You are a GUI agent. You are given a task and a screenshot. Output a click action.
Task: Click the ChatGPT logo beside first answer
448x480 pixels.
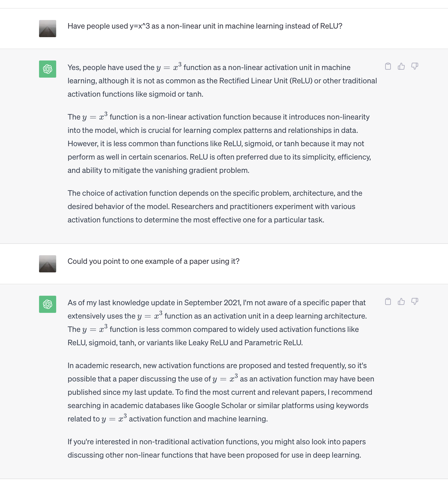click(48, 69)
